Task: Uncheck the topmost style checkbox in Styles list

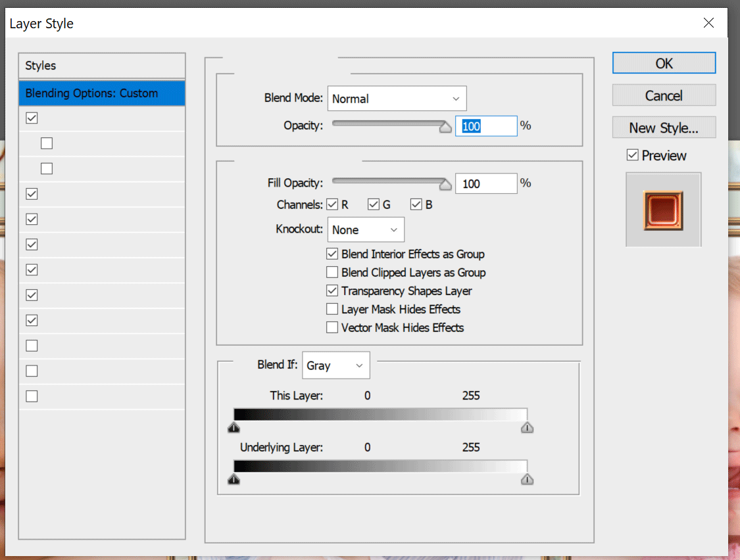Action: click(31, 118)
